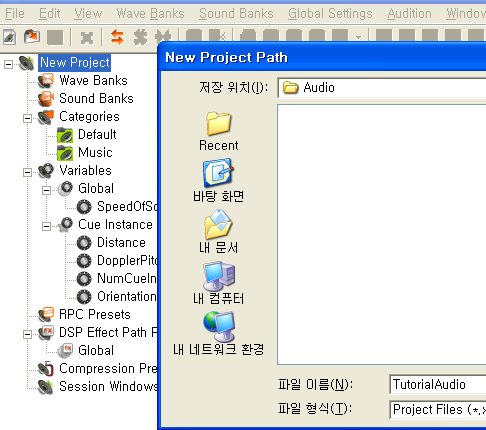Click the Music category folder icon
The width and height of the screenshot is (486, 430).
point(65,153)
